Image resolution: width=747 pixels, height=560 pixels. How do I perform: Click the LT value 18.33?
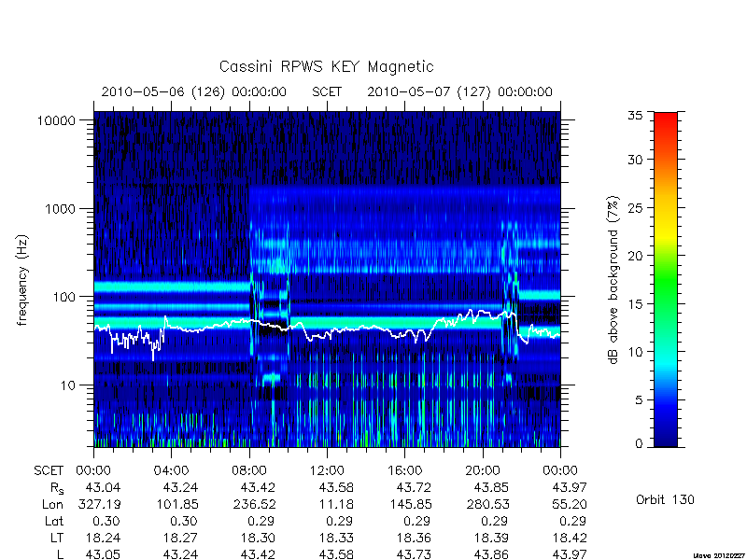(336, 539)
